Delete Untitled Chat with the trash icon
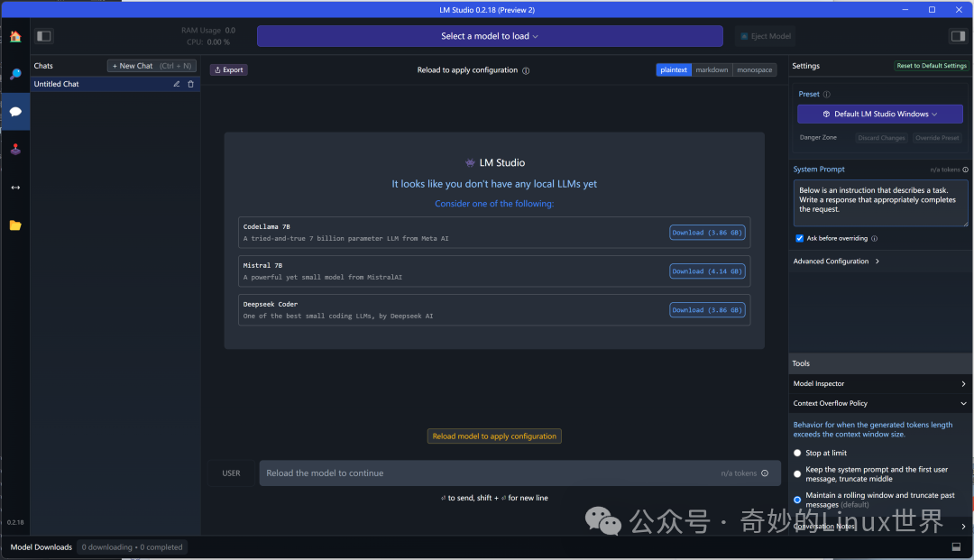The height and width of the screenshot is (560, 974). (x=190, y=84)
